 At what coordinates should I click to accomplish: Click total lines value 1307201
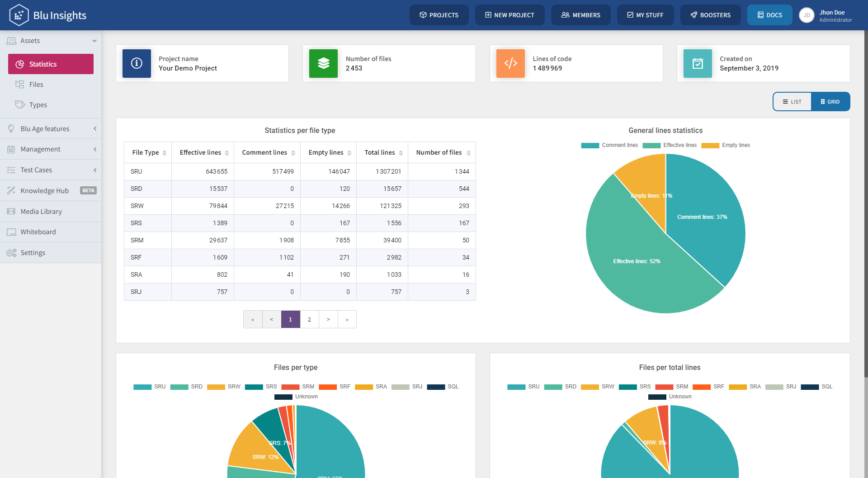point(388,171)
